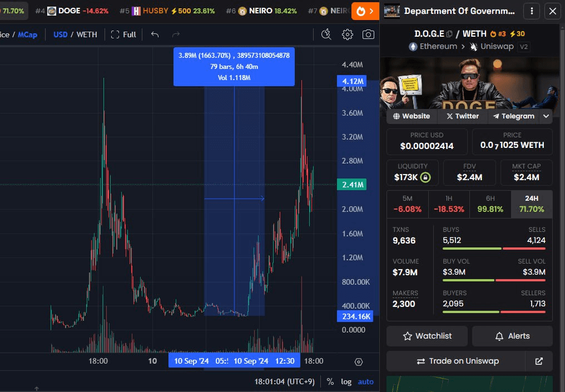Select the 5M timeframe tab

[x=408, y=204]
